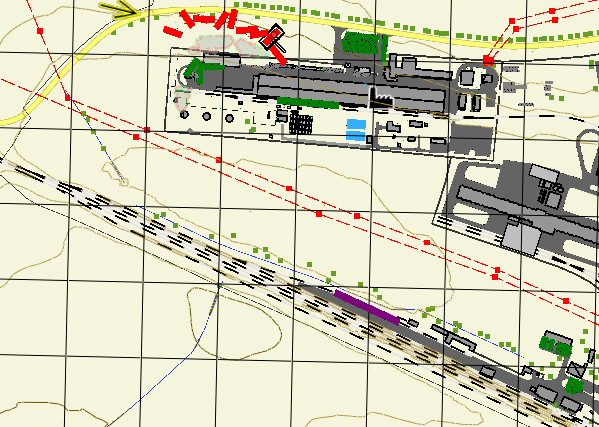
Task: Click the leftmost round storage tank
Action: tap(184, 114)
